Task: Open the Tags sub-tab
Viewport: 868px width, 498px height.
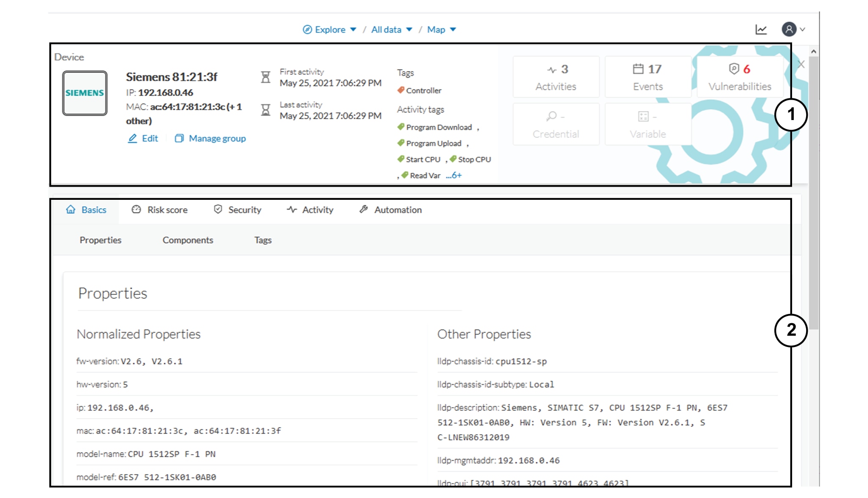Action: coord(263,240)
